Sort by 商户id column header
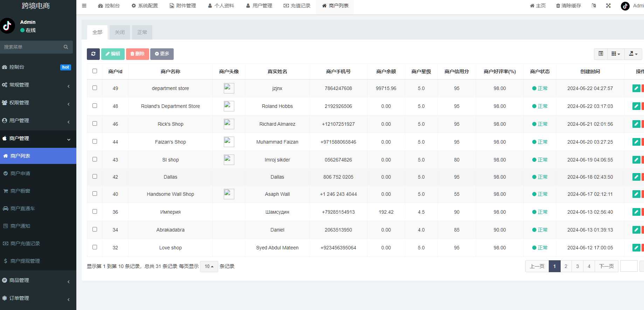Viewport: 644px width, 310px height. [x=115, y=71]
